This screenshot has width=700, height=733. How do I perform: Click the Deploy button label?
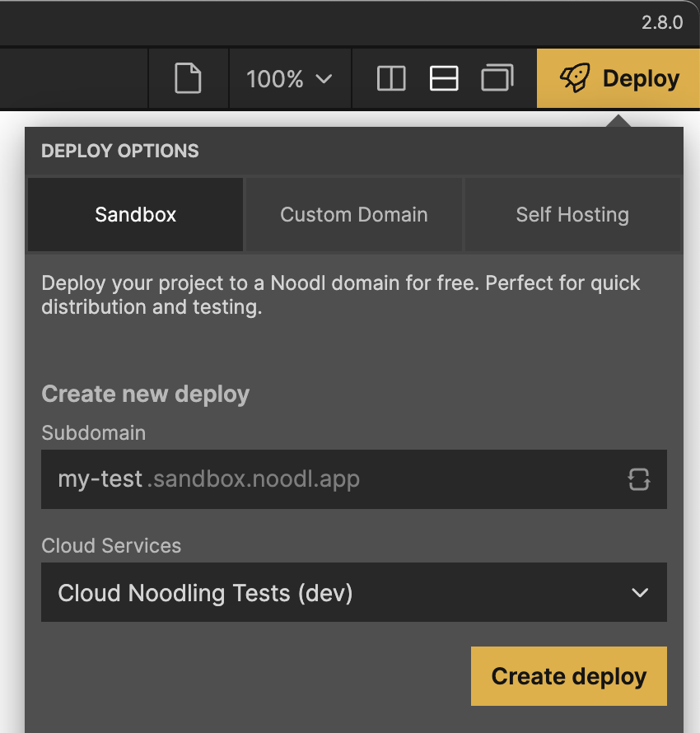(641, 79)
